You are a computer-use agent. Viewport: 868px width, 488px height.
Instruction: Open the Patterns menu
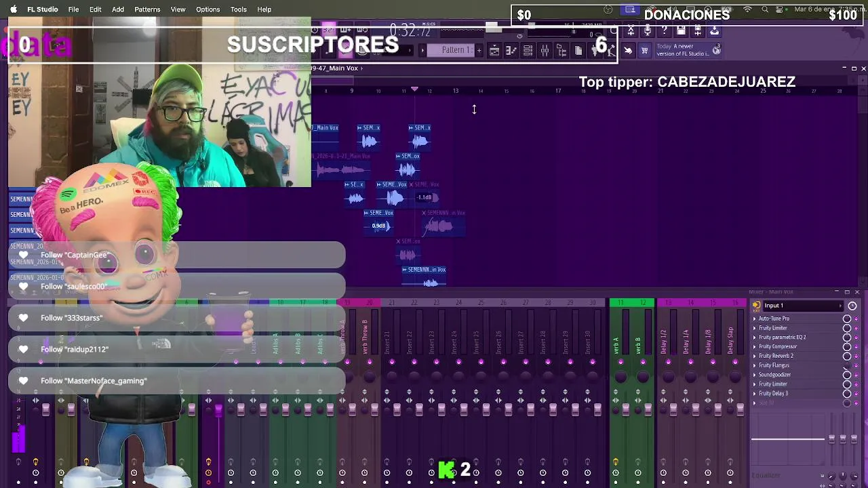(147, 9)
